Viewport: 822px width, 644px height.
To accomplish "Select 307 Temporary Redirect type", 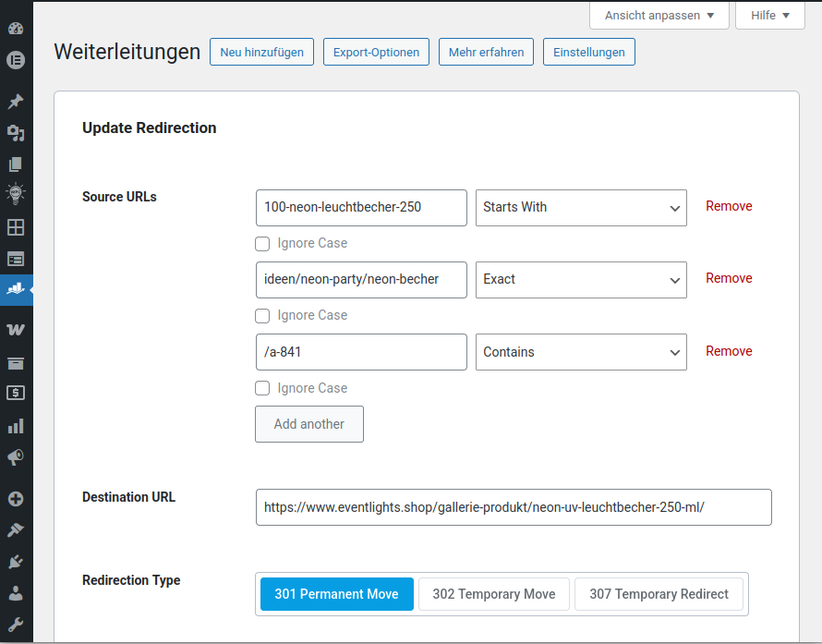I will pyautogui.click(x=659, y=594).
